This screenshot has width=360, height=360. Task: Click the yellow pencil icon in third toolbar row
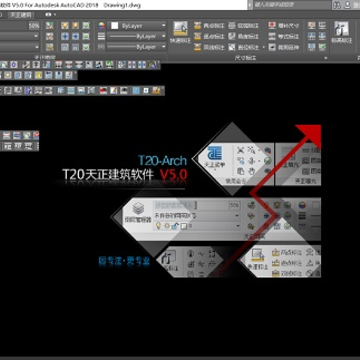click(114, 91)
